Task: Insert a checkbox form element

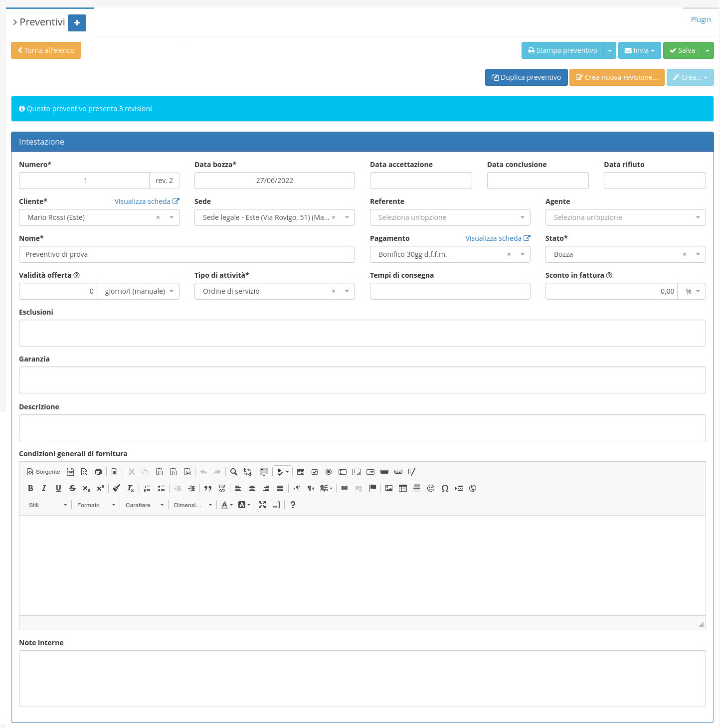Action: pyautogui.click(x=315, y=472)
